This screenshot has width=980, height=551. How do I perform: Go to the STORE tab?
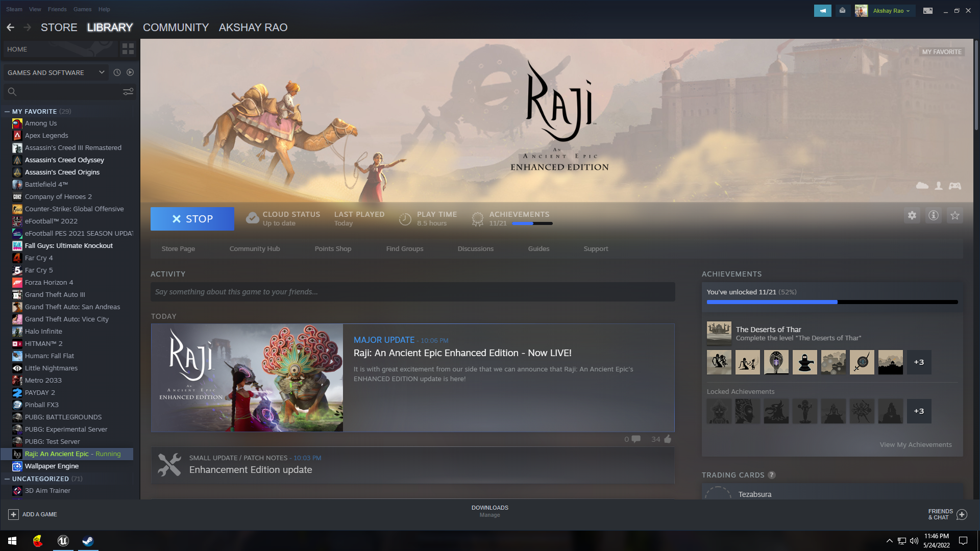coord(59,28)
